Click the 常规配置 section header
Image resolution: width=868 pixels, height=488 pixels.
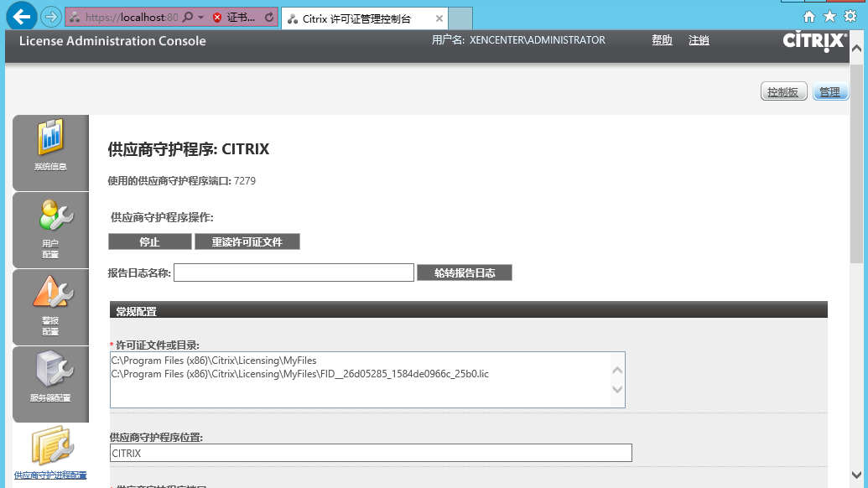point(468,310)
